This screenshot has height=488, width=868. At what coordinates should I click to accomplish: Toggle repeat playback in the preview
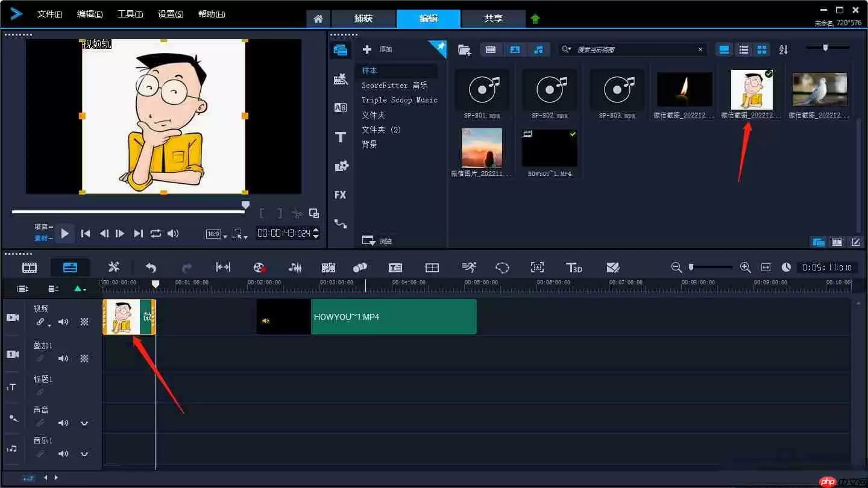click(x=156, y=234)
